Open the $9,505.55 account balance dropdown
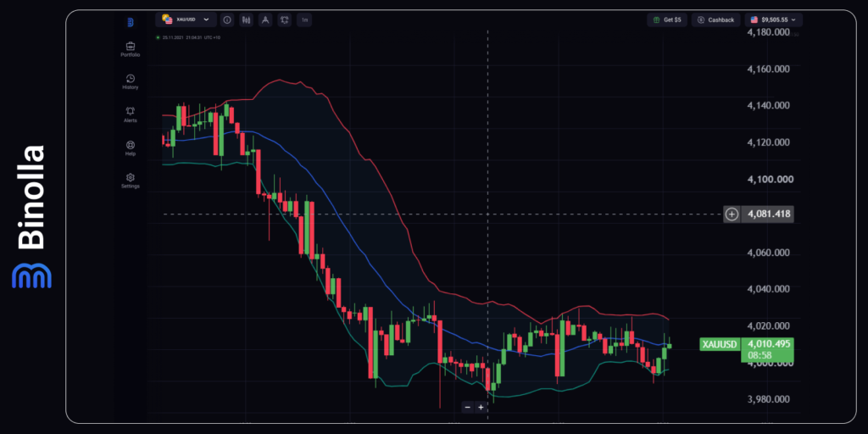The height and width of the screenshot is (434, 868). click(x=773, y=20)
